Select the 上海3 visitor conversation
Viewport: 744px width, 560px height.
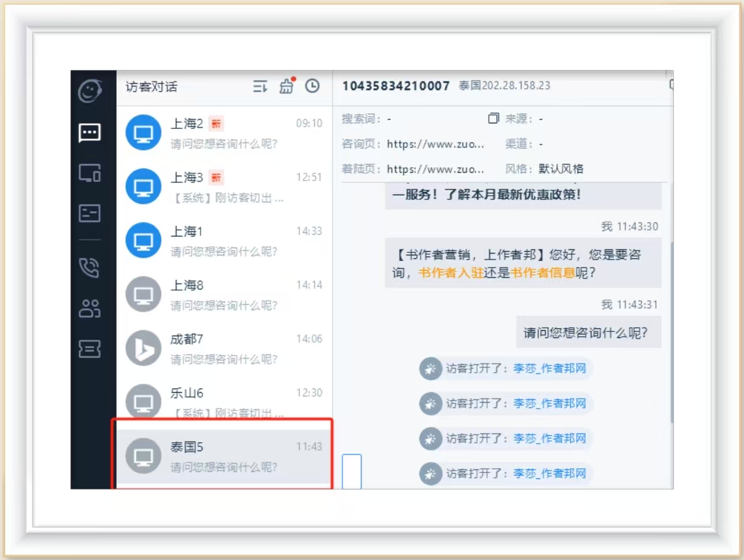[224, 187]
